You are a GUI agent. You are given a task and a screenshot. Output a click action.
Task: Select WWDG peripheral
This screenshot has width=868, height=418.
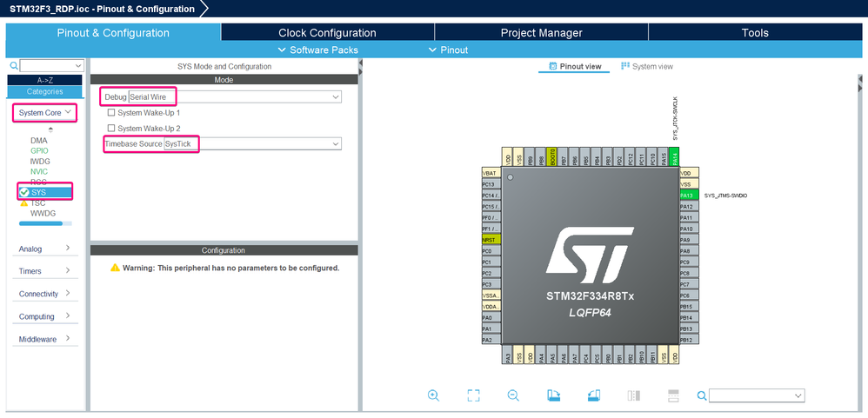pos(43,213)
